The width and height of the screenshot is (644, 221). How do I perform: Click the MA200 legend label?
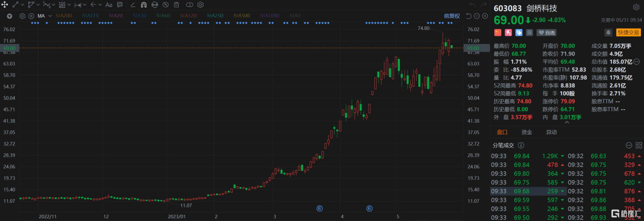coord(65,16)
